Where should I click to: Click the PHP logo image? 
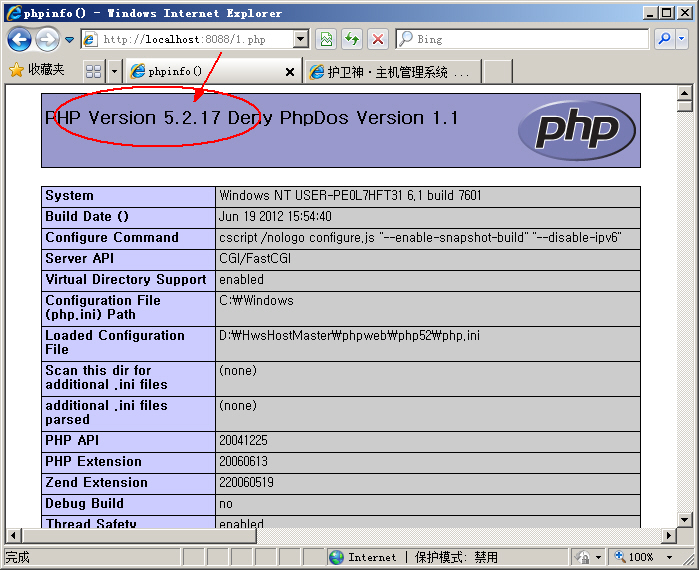577,130
